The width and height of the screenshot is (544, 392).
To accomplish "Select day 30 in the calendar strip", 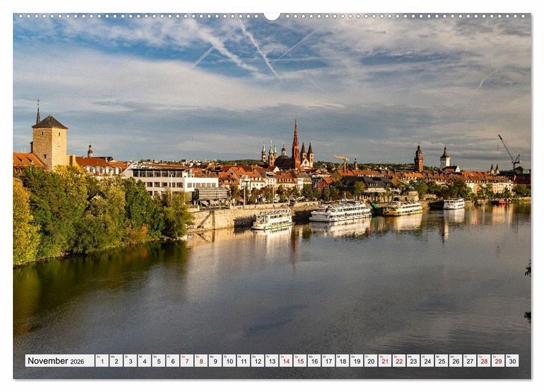I will 513,361.
